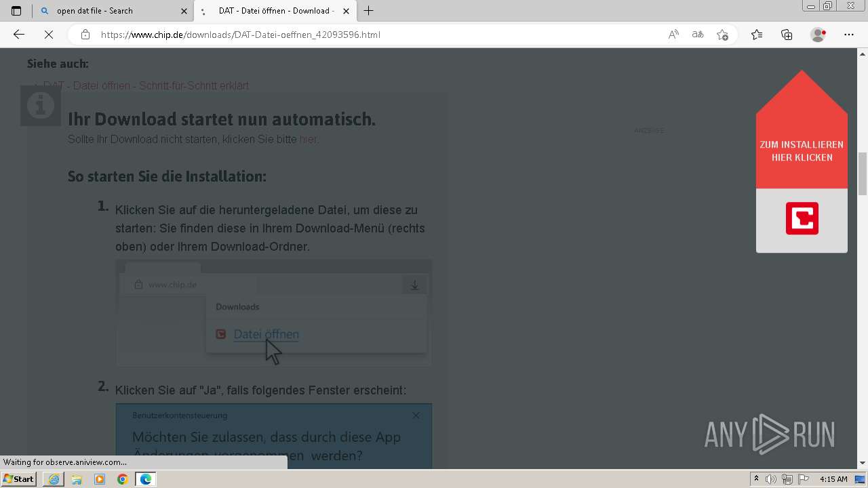Close the DAT - Datei öffnen tab
Viewport: 868px width, 488px height.
pos(347,11)
